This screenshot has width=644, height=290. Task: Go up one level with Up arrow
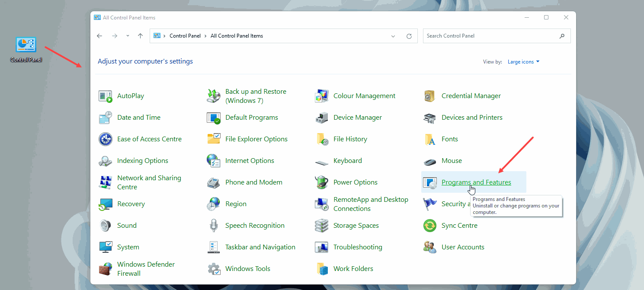pyautogui.click(x=140, y=36)
